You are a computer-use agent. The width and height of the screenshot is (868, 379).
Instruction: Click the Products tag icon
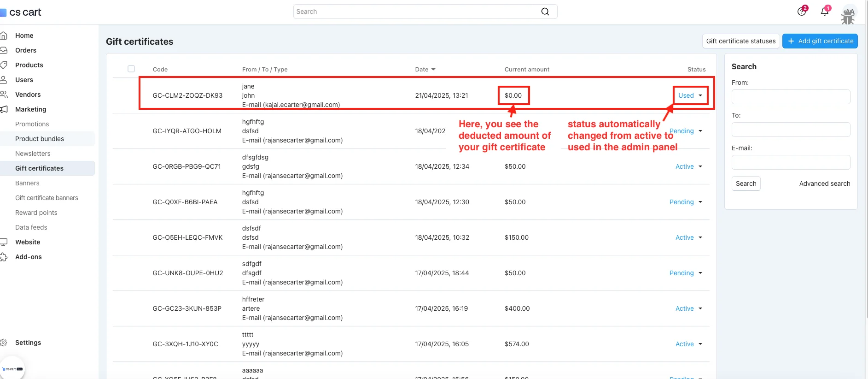4,65
